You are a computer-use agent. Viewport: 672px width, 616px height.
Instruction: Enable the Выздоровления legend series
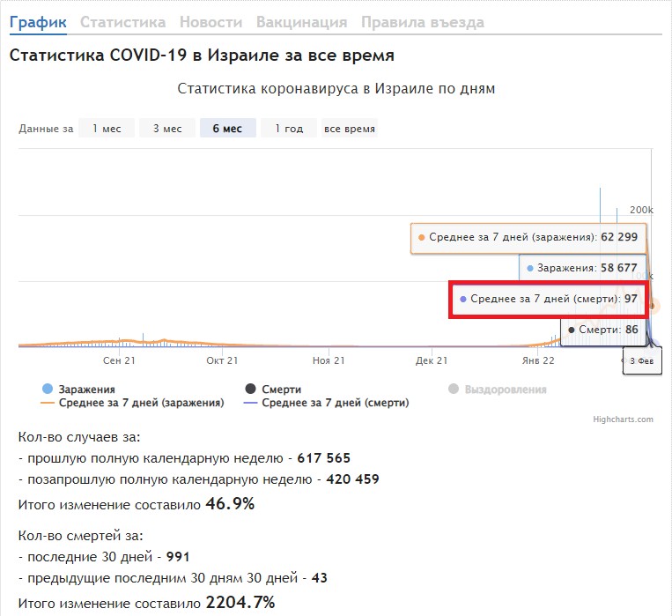click(505, 389)
